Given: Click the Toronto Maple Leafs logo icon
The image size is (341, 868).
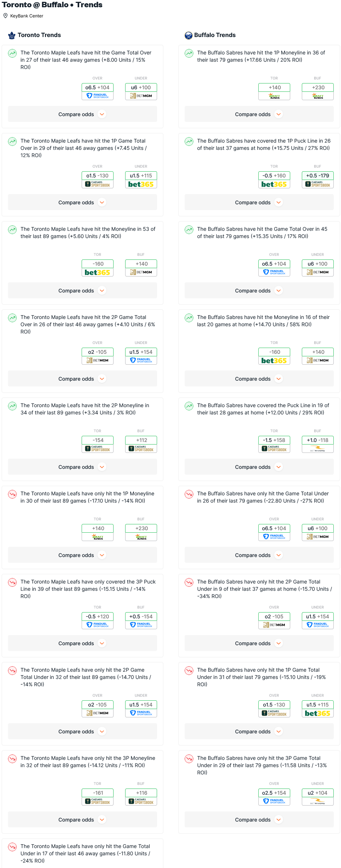Looking at the screenshot, I should pyautogui.click(x=12, y=35).
